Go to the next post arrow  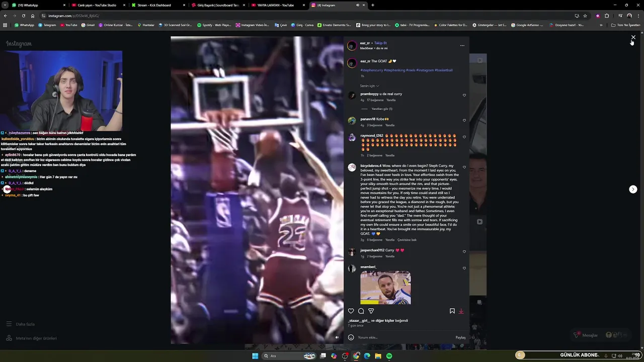click(x=633, y=189)
